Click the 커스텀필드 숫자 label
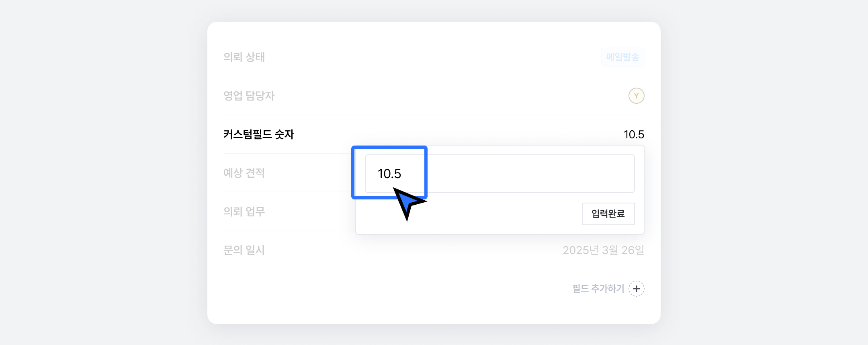The image size is (868, 345). tap(258, 134)
